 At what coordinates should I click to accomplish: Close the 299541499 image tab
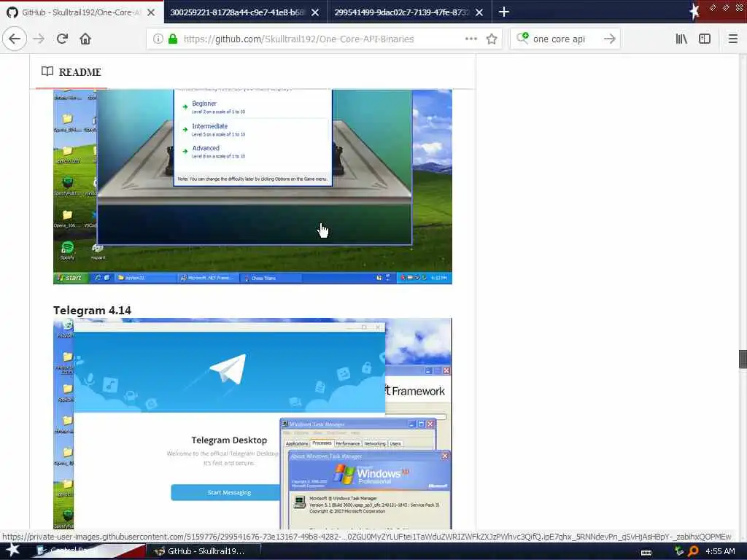479,12
